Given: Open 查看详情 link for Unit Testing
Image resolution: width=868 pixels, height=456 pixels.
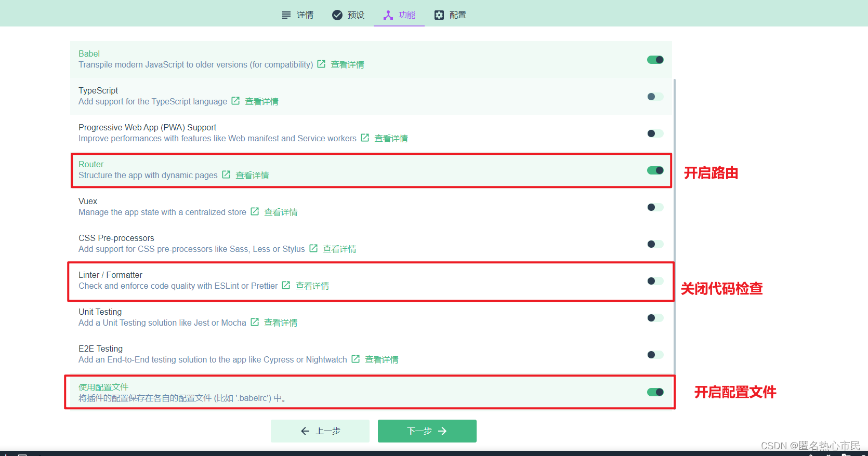Looking at the screenshot, I should pyautogui.click(x=281, y=323).
